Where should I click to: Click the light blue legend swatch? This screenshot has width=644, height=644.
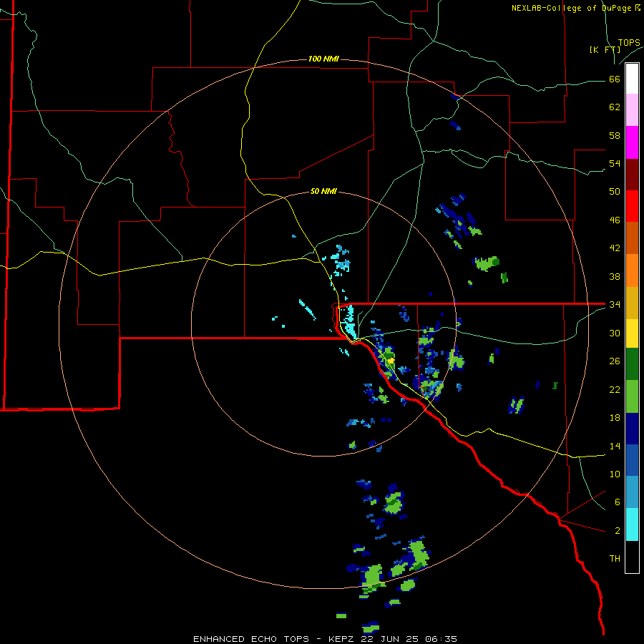[x=632, y=492]
